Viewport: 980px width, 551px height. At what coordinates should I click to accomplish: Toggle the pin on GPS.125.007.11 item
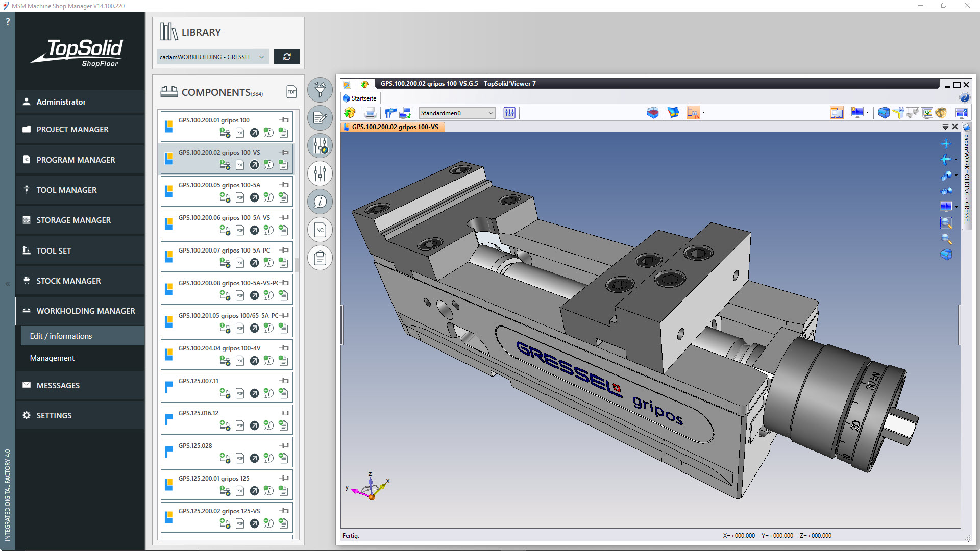[285, 381]
